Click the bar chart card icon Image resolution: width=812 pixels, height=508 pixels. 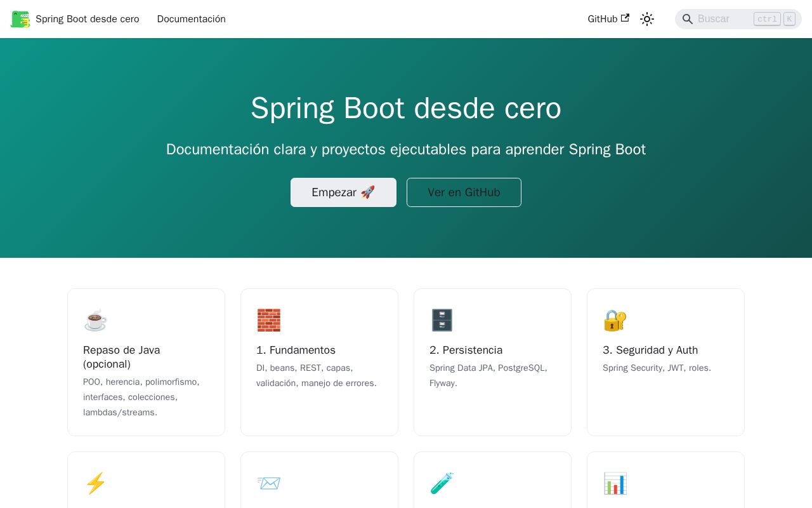(615, 483)
